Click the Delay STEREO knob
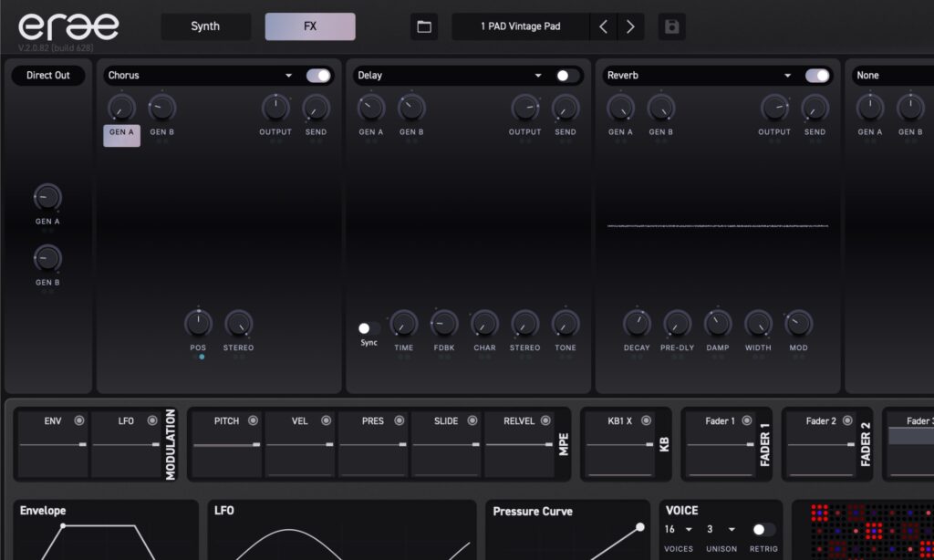The width and height of the screenshot is (934, 560). pyautogui.click(x=524, y=324)
